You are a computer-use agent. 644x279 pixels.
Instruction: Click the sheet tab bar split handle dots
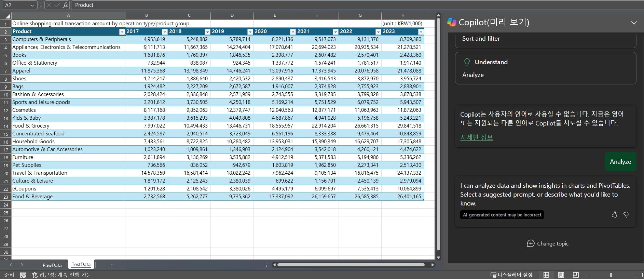click(x=266, y=265)
